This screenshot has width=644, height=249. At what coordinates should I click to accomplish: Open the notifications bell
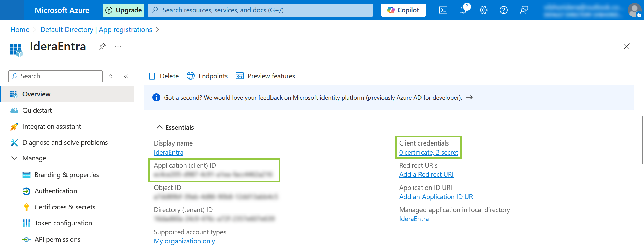463,10
